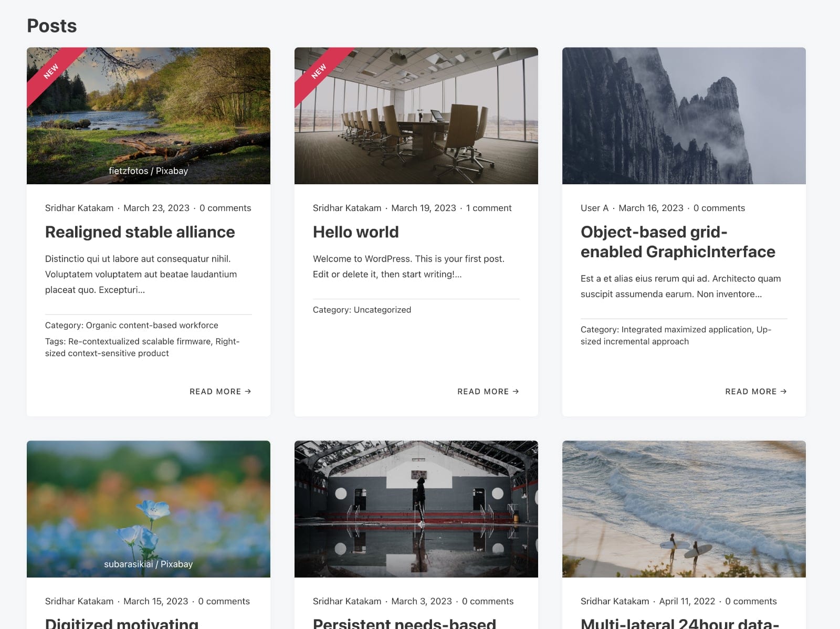Viewport: 840px width, 629px height.
Task: Open Object-based grid-enabled GraphicInterface post
Action: [x=677, y=242]
